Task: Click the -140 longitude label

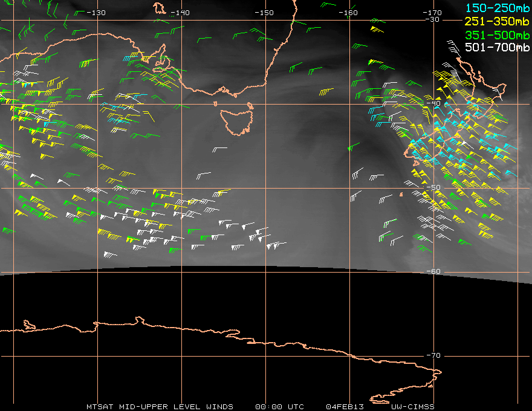Action: [x=180, y=13]
